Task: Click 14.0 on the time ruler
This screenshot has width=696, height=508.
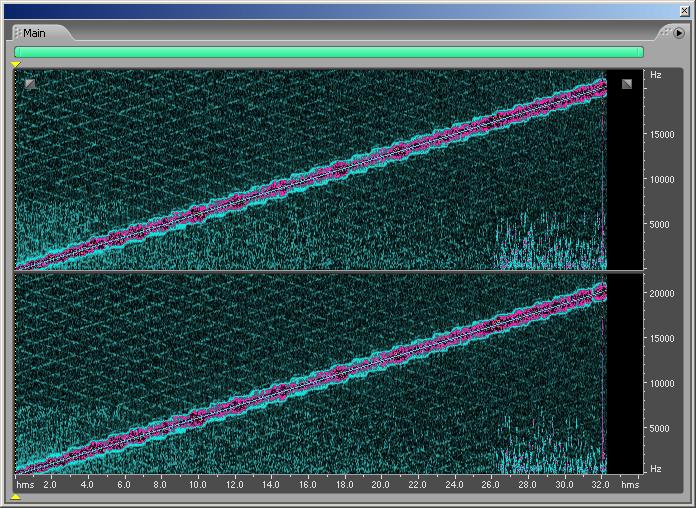Action: (x=271, y=484)
